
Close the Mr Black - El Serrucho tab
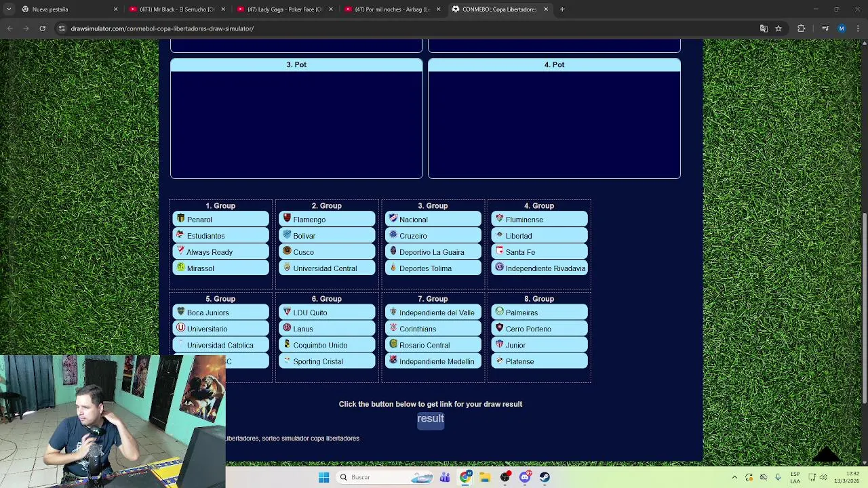coord(223,9)
